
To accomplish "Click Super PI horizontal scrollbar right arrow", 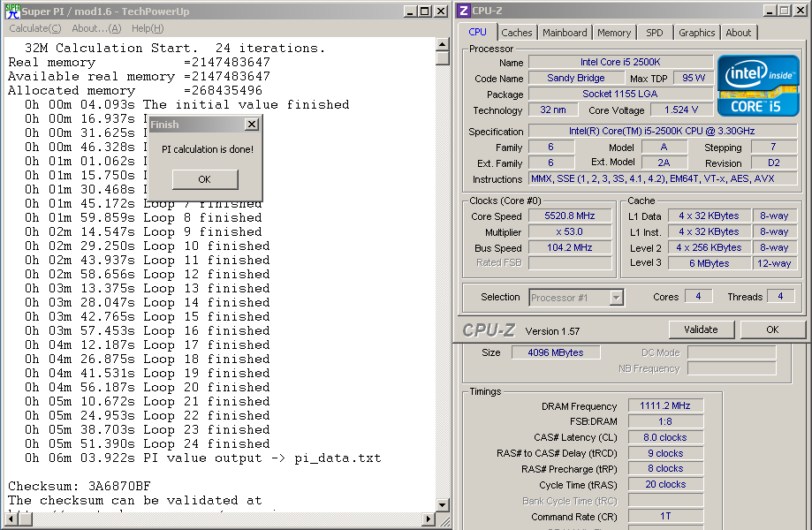I will tap(429, 519).
